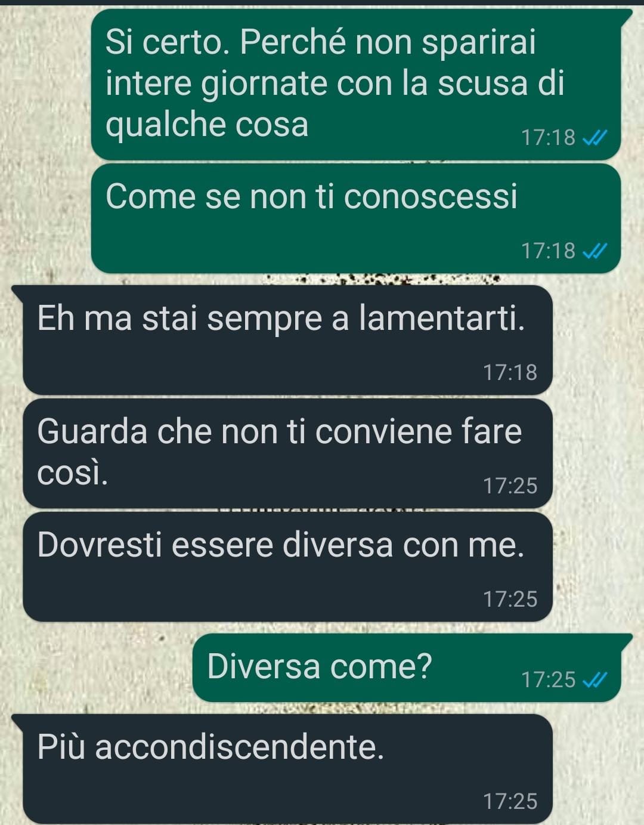The width and height of the screenshot is (644, 825).
Task: Tap the word "così." in the received message
Action: click(x=73, y=473)
